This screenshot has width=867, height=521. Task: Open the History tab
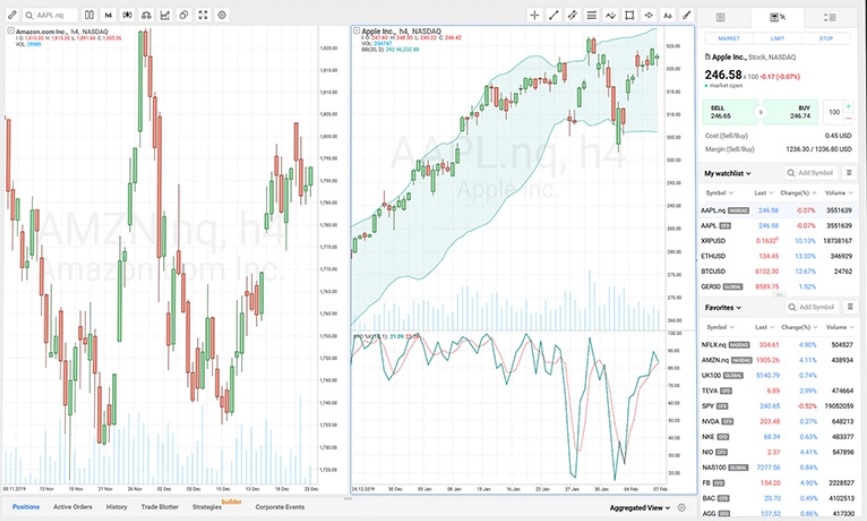coord(116,507)
